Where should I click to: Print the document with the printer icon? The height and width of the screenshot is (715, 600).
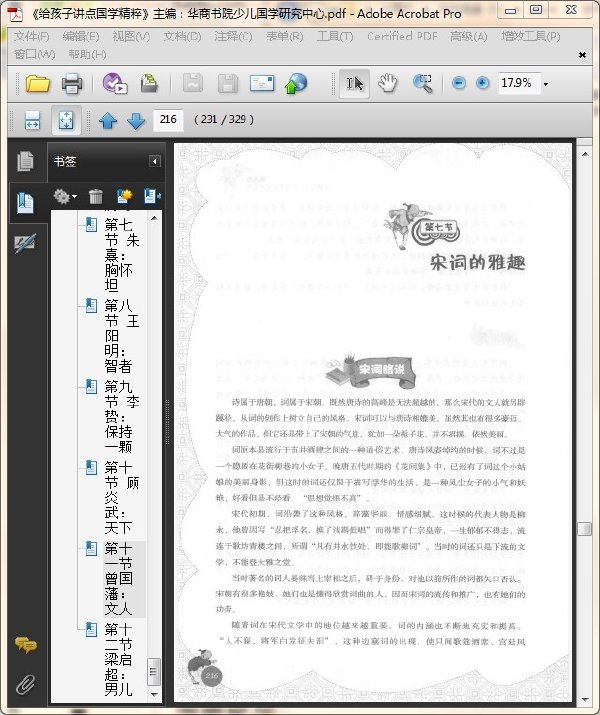click(x=72, y=83)
